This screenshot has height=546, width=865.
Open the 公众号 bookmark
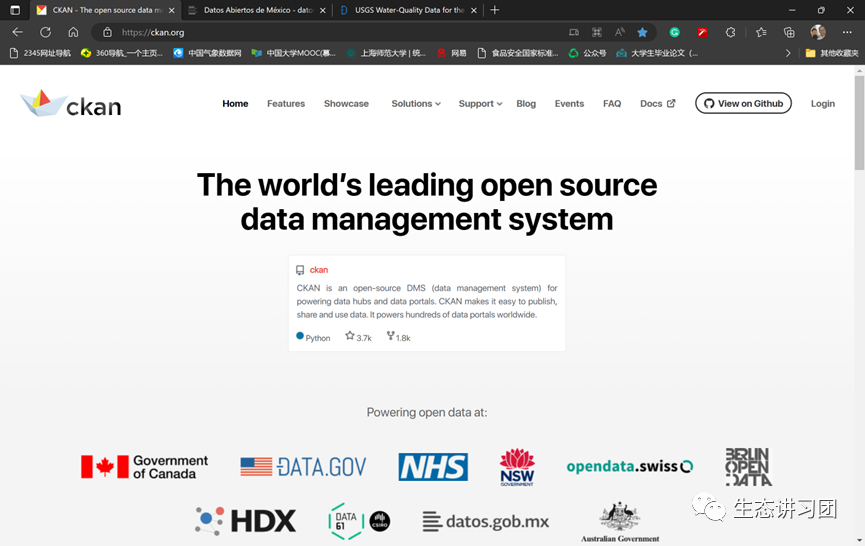pos(588,53)
